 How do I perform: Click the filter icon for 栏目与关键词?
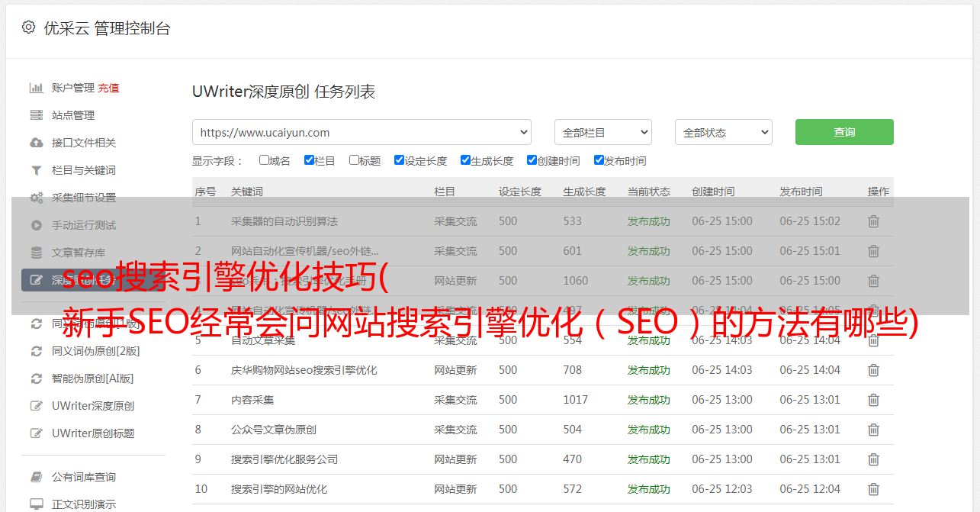point(36,170)
